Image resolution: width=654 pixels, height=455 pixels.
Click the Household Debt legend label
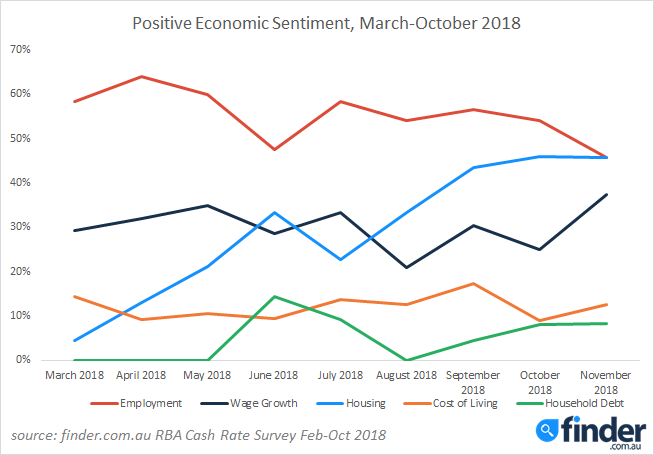click(584, 404)
